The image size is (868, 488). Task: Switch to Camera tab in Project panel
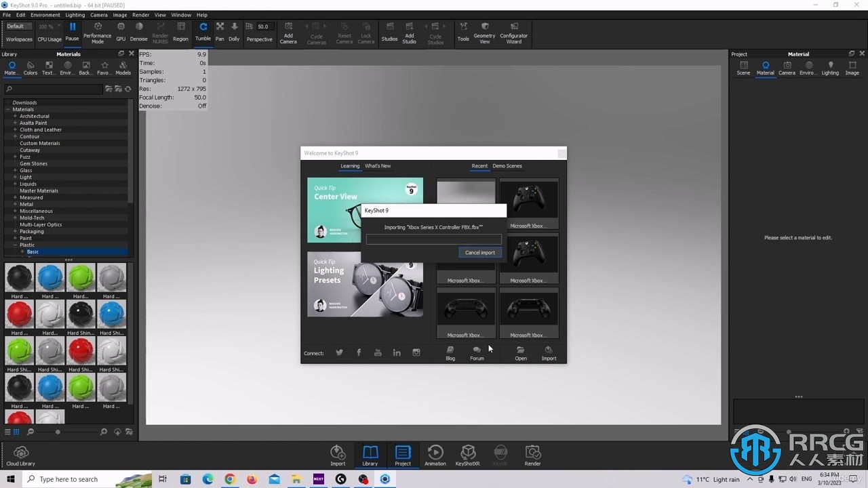click(787, 68)
